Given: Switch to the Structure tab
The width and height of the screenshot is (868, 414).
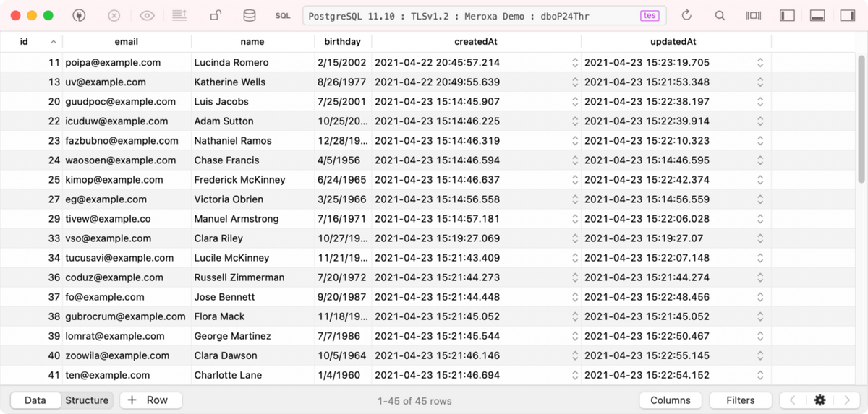Looking at the screenshot, I should click(x=87, y=400).
